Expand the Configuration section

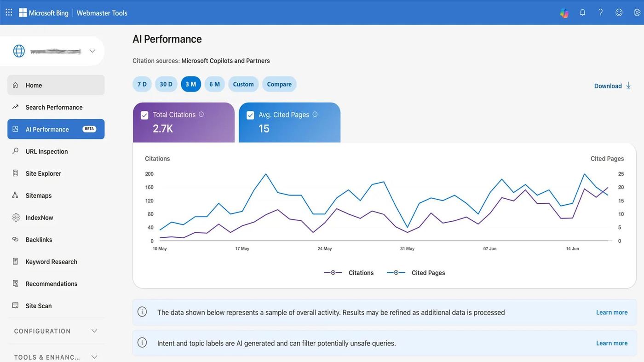pyautogui.click(x=56, y=331)
